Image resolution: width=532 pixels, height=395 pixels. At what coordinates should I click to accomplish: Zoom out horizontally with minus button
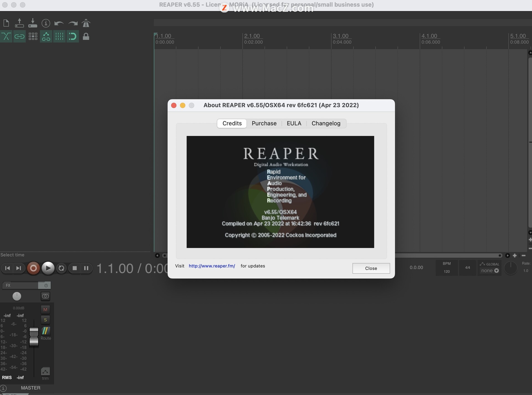click(x=523, y=255)
